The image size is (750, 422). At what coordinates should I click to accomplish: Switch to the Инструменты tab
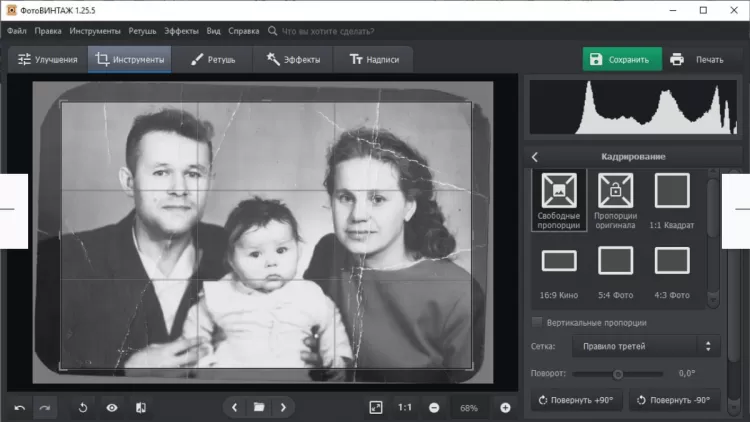[x=129, y=59]
